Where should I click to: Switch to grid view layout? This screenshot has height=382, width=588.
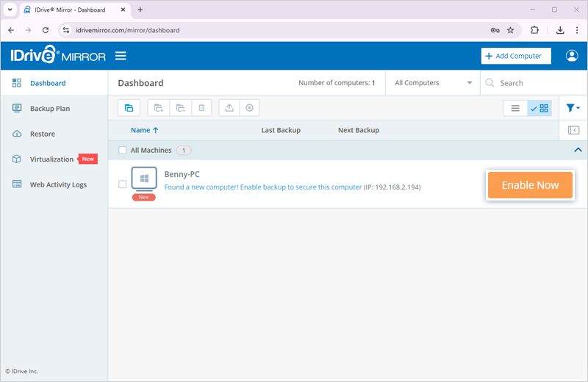(539, 108)
